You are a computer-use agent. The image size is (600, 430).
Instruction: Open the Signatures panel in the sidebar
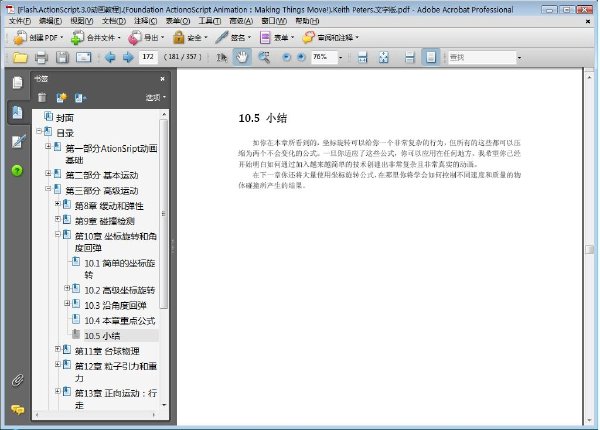pos(17,142)
